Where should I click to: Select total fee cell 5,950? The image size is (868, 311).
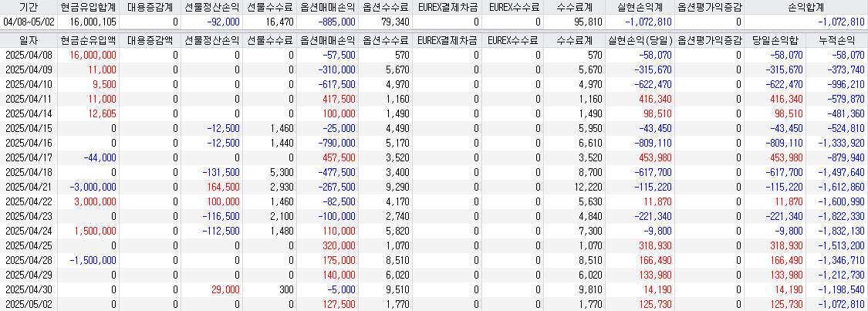(x=575, y=128)
